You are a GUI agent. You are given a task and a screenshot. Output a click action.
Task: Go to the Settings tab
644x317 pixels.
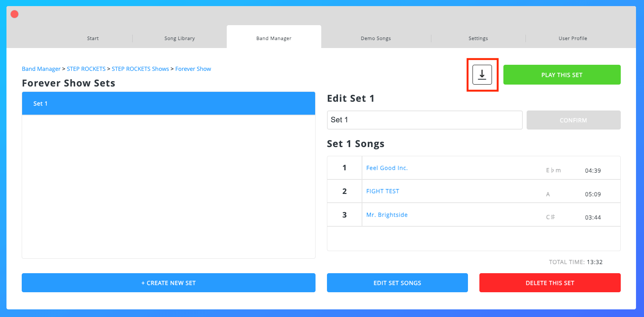click(x=478, y=38)
